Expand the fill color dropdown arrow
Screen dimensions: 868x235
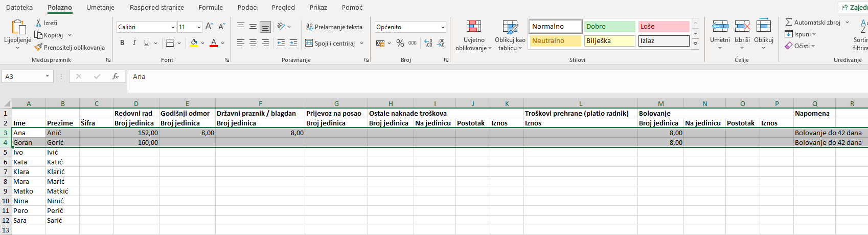click(x=202, y=44)
